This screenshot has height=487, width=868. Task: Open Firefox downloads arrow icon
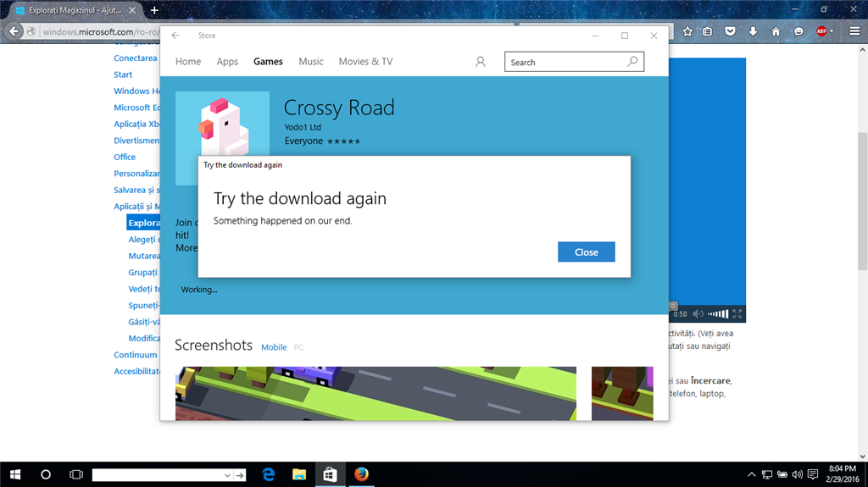point(753,31)
